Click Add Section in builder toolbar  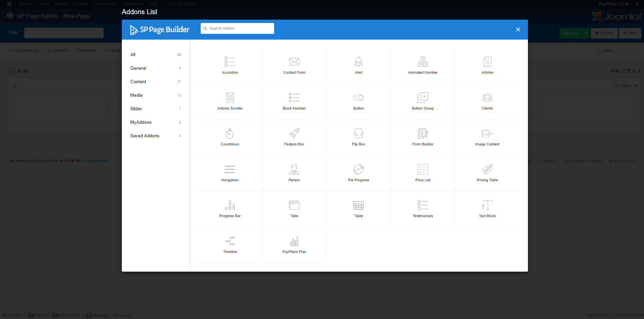pos(24,51)
